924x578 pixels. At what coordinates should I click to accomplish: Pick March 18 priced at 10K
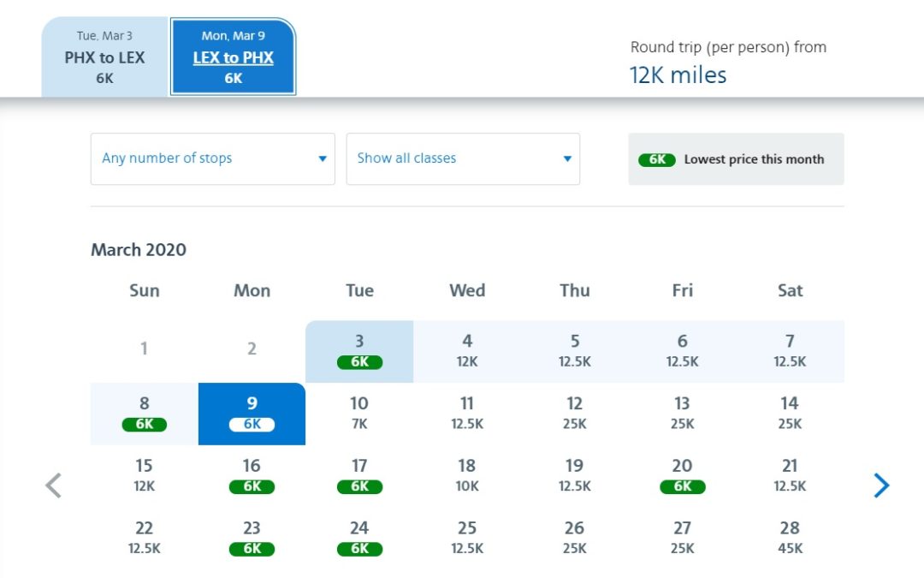click(x=467, y=475)
